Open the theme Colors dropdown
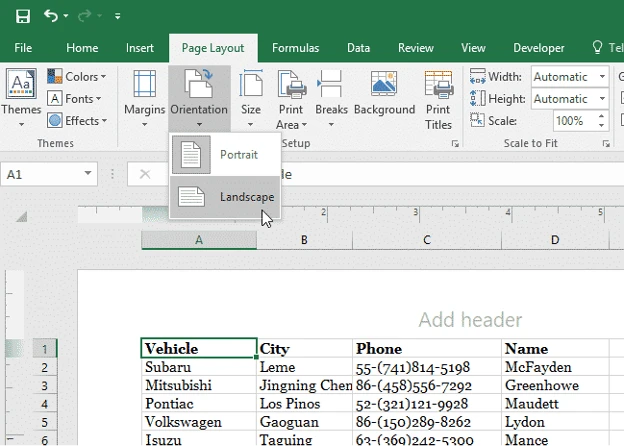This screenshot has height=446, width=624. click(77, 76)
